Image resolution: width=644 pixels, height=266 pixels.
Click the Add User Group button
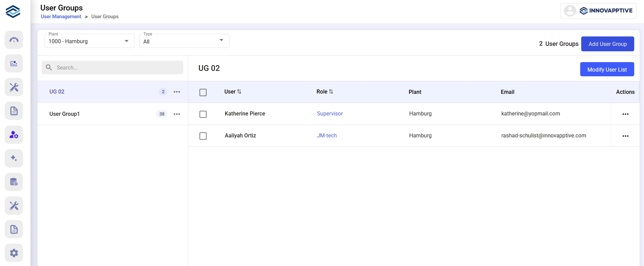point(607,44)
